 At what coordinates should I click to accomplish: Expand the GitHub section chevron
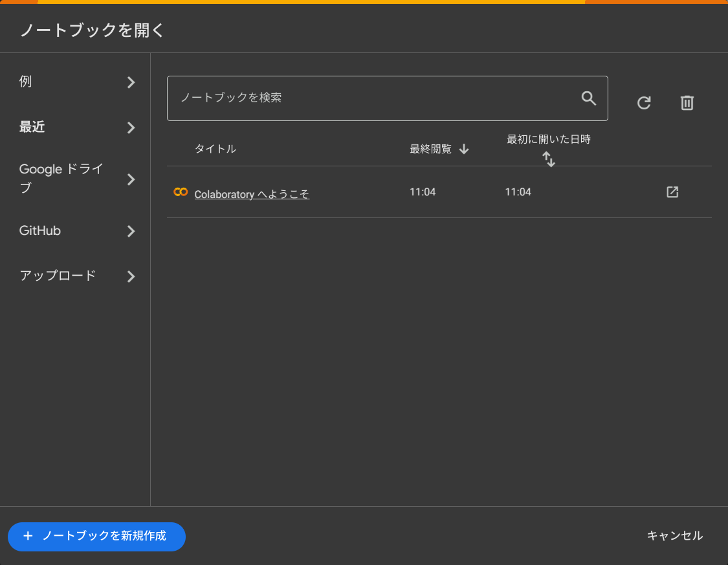click(131, 231)
